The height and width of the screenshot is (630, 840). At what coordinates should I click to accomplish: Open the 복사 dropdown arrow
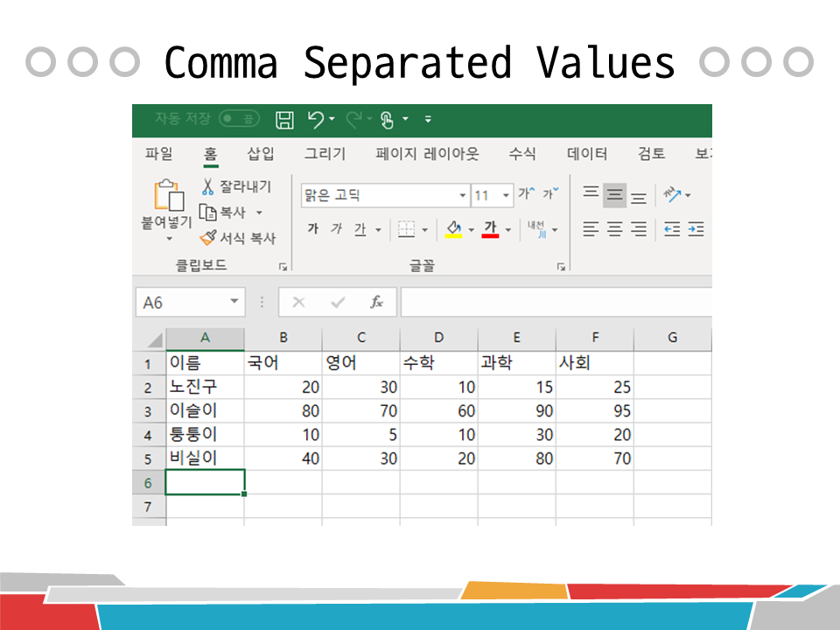tap(259, 213)
